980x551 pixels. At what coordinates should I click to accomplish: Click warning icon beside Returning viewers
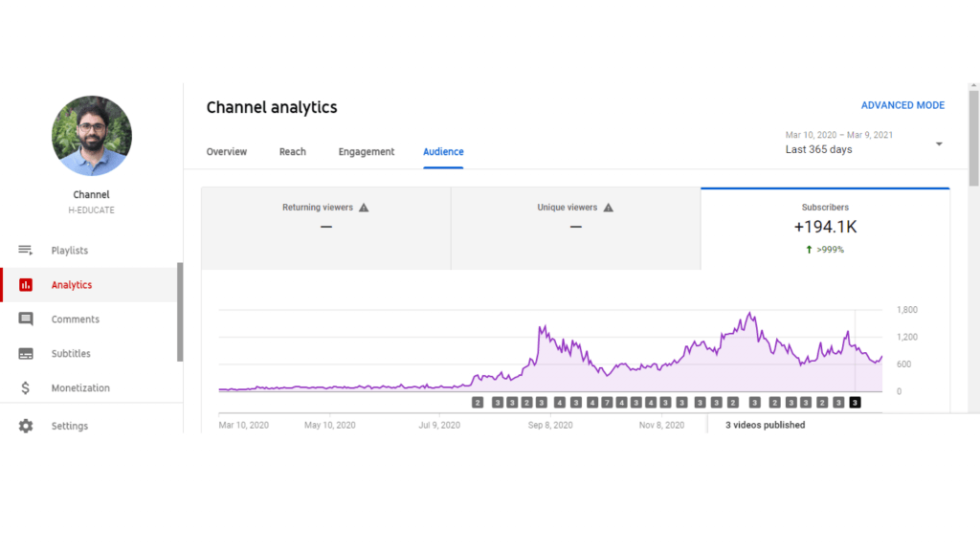click(364, 208)
